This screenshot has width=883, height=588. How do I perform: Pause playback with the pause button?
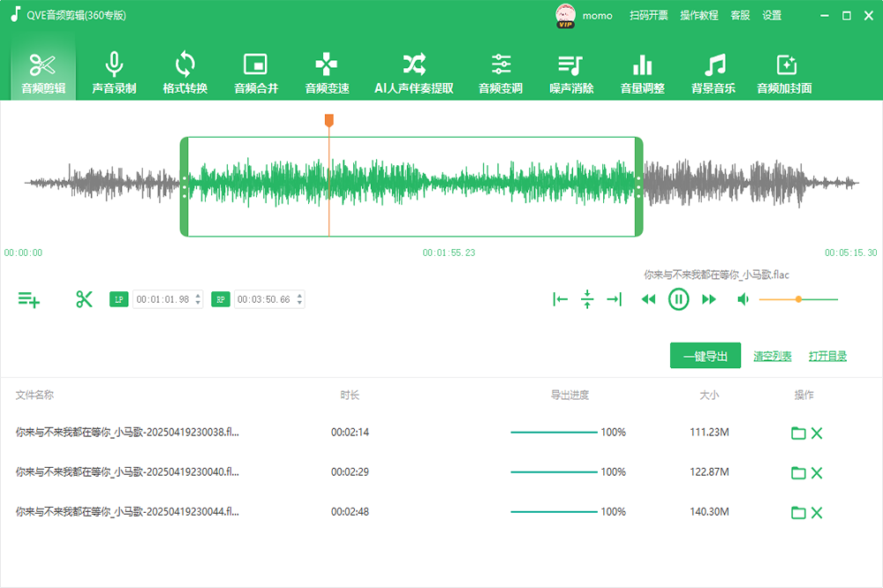coord(678,299)
